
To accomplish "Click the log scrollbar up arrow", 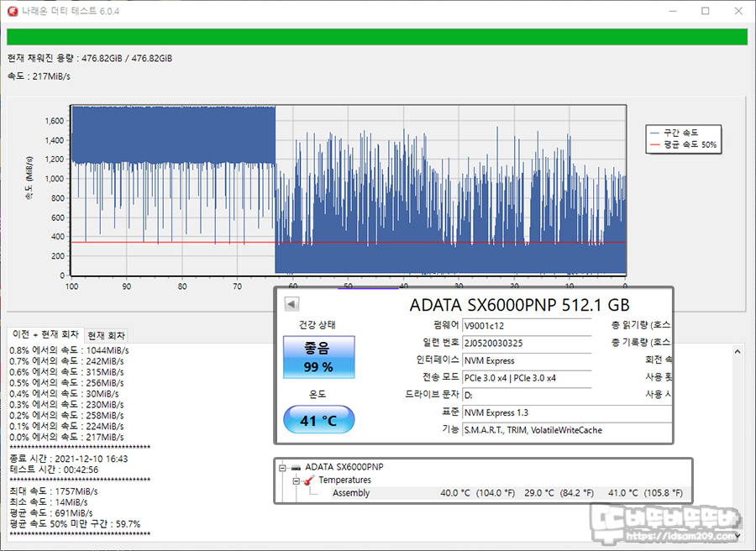I will tap(738, 352).
